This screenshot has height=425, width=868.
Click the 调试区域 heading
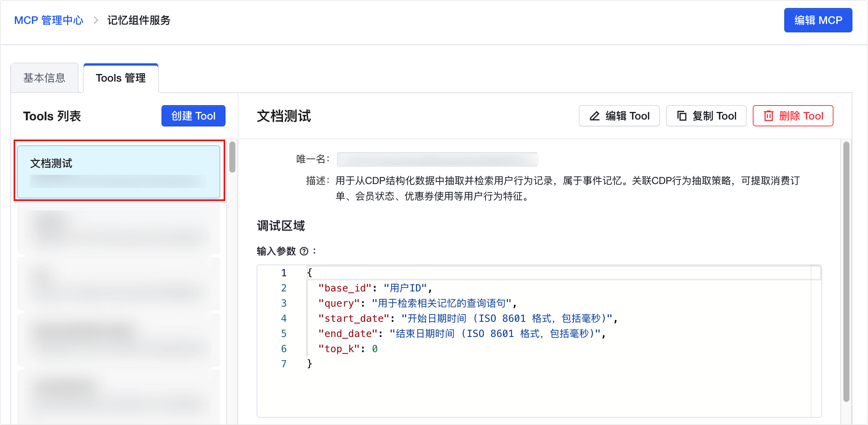click(x=281, y=226)
